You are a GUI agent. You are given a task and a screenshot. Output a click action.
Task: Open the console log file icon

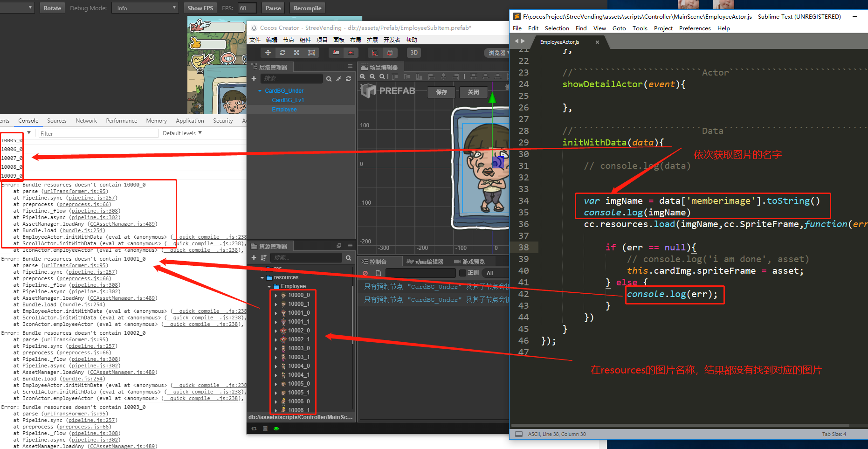(379, 273)
